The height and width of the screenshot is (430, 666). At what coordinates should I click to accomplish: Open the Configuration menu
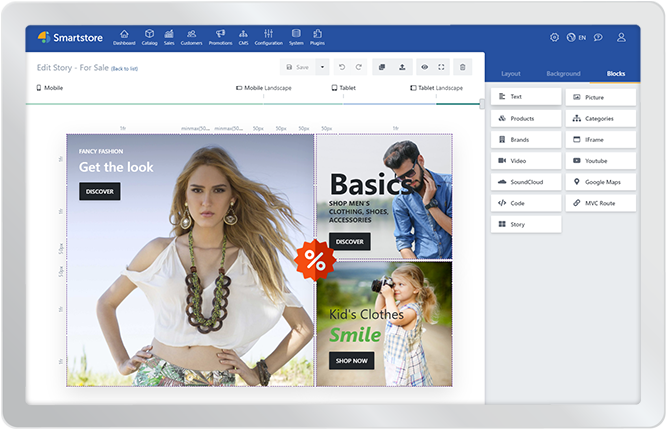pyautogui.click(x=268, y=37)
